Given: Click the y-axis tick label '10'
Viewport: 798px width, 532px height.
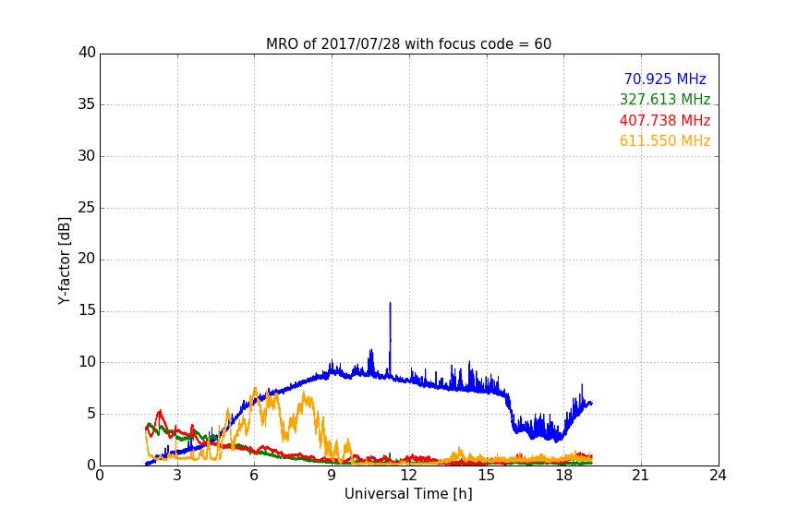Looking at the screenshot, I should point(87,362).
